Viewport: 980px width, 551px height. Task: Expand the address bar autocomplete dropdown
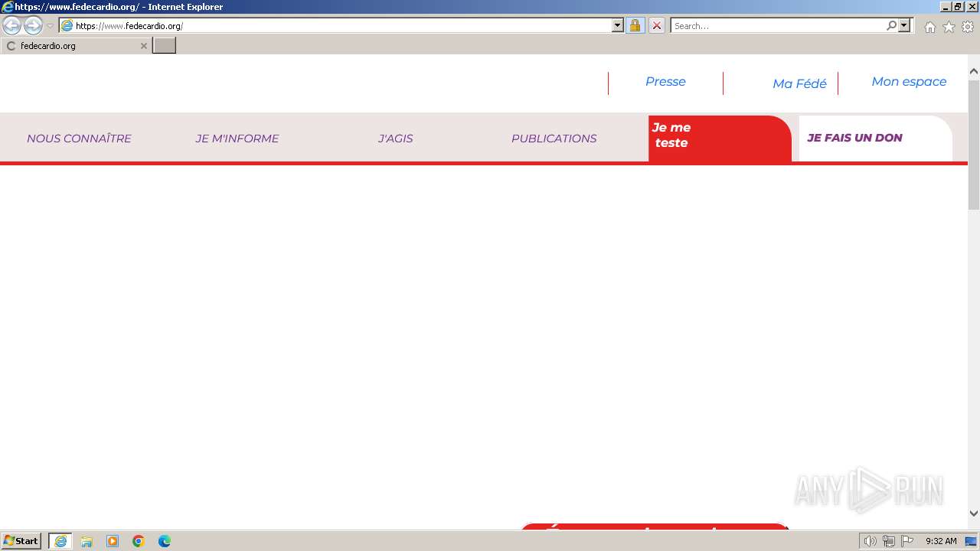click(618, 25)
